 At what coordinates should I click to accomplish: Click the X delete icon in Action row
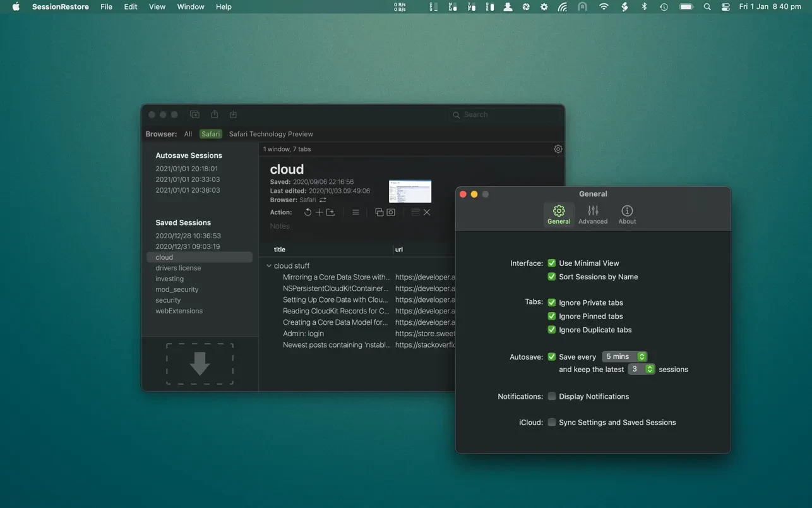tap(427, 212)
